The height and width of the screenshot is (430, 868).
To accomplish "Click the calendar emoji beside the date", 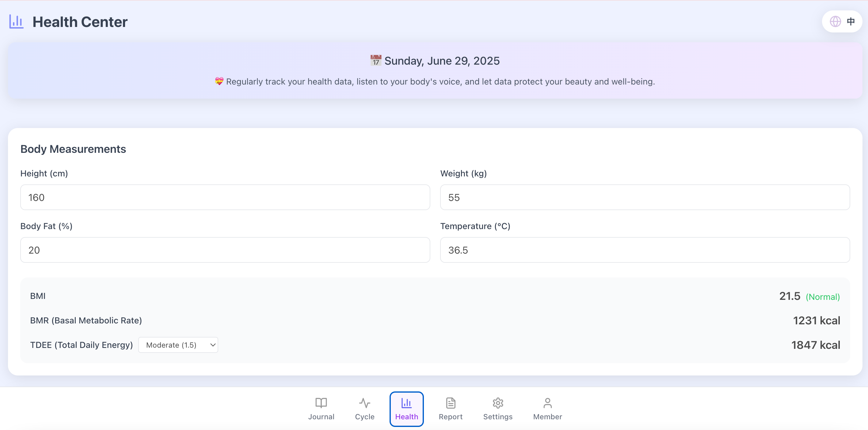I will 375,61.
